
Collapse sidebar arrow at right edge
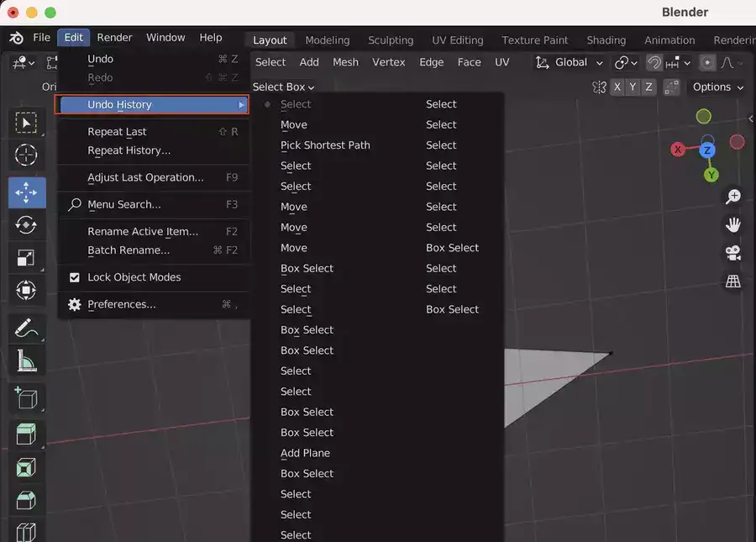[x=751, y=118]
